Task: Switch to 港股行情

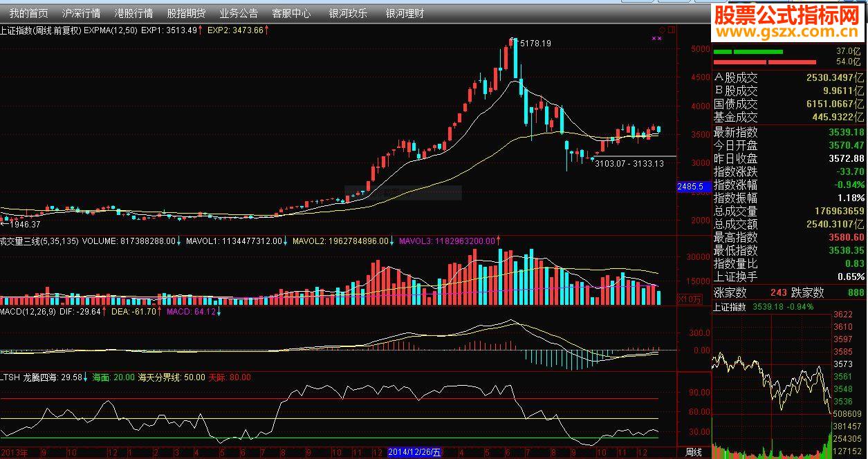Action: [133, 13]
